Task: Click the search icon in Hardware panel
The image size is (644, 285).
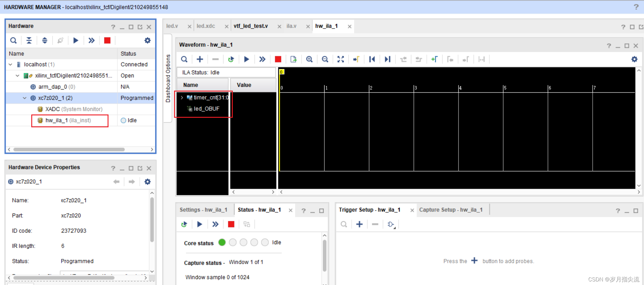Action: tap(13, 40)
